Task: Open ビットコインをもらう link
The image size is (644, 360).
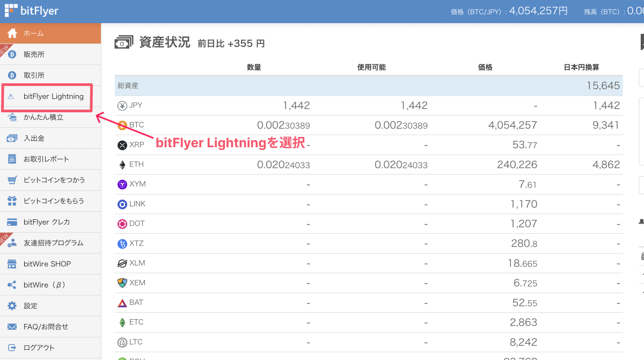Action: (50, 201)
